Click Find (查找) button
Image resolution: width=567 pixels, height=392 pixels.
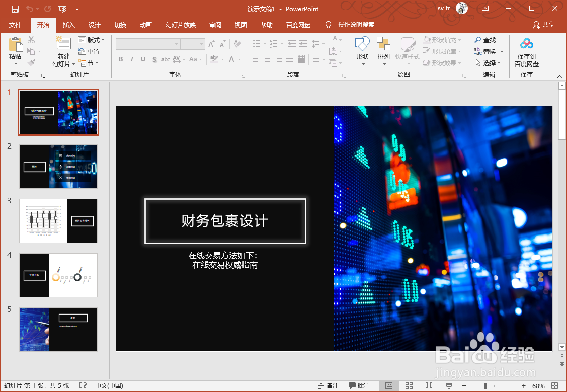(485, 40)
